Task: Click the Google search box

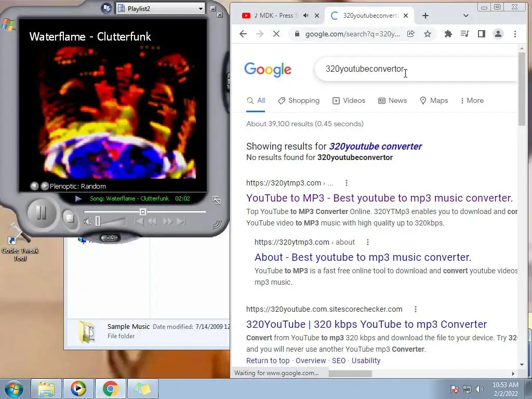Action: [417, 69]
